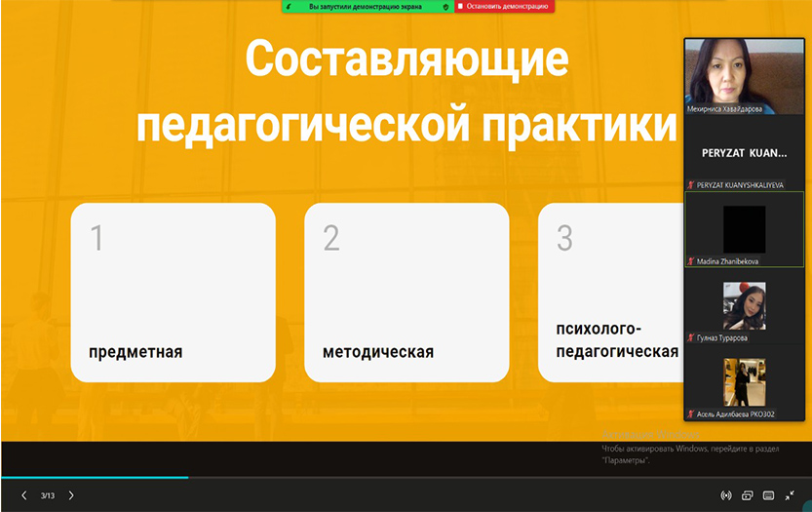Select Асель Адилбаева РКО302 video tile
Screen dimensions: 812x512
[744, 382]
